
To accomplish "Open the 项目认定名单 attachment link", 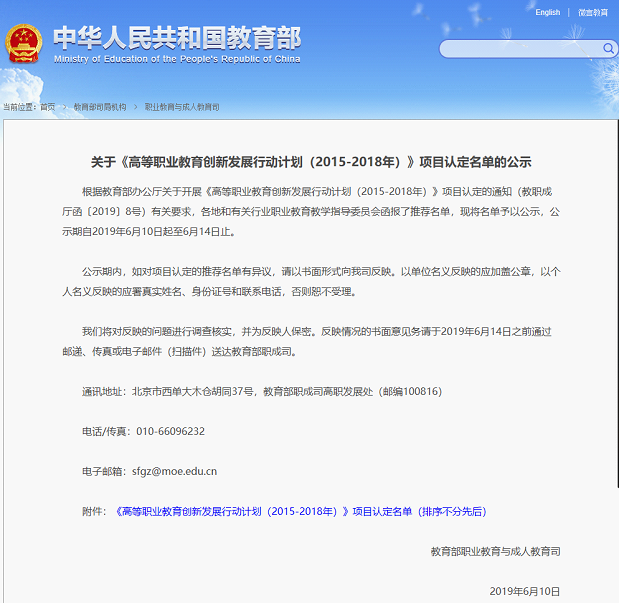I will pos(300,511).
